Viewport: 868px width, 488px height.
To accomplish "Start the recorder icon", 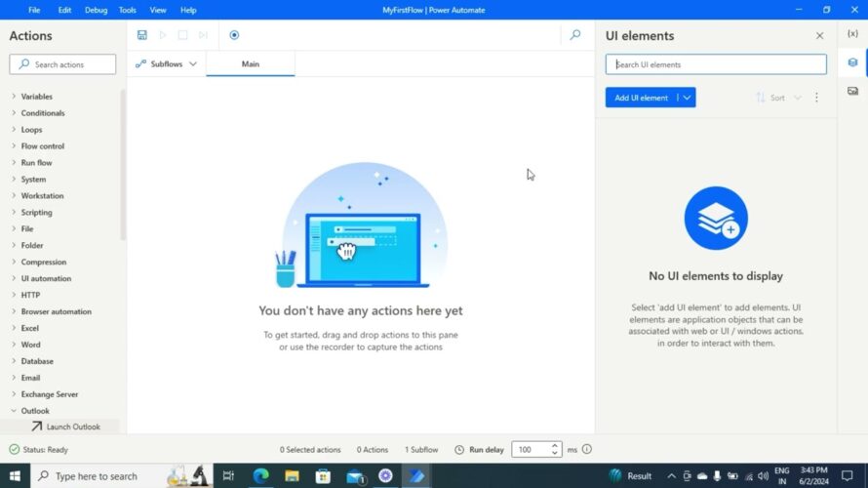I will pyautogui.click(x=234, y=35).
